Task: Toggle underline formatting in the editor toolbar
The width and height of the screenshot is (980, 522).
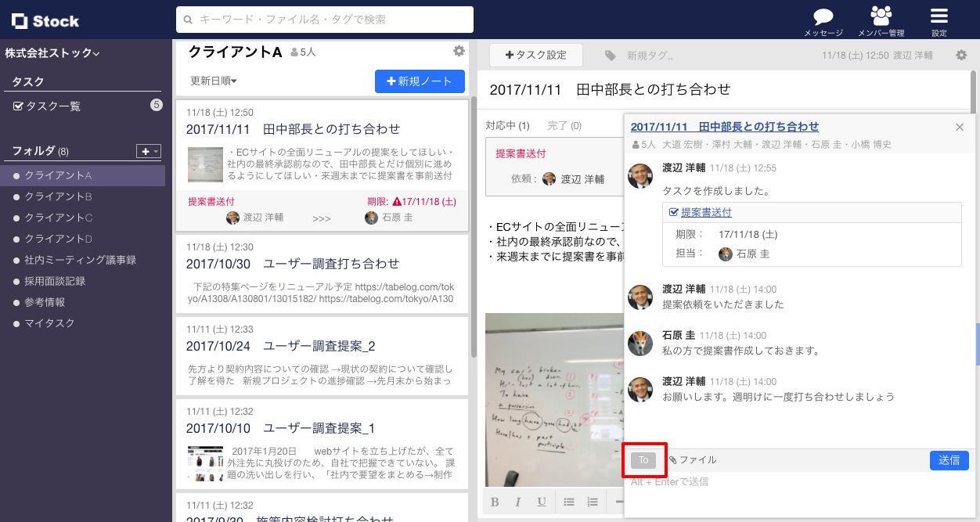Action: tap(541, 502)
